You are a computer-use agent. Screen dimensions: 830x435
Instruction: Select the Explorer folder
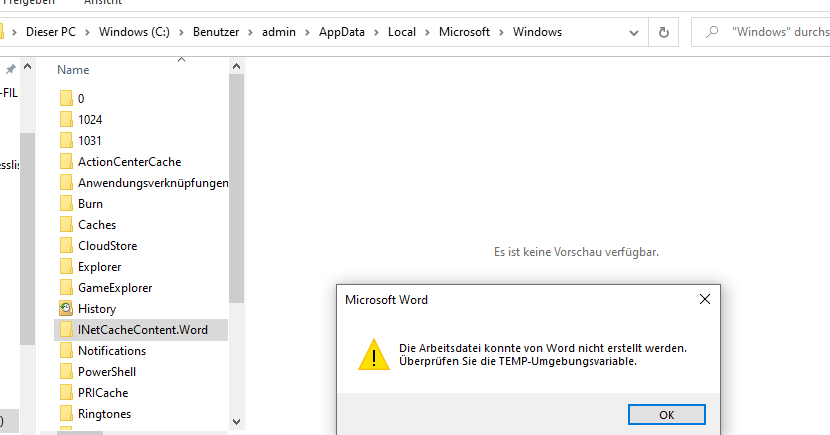(x=100, y=267)
